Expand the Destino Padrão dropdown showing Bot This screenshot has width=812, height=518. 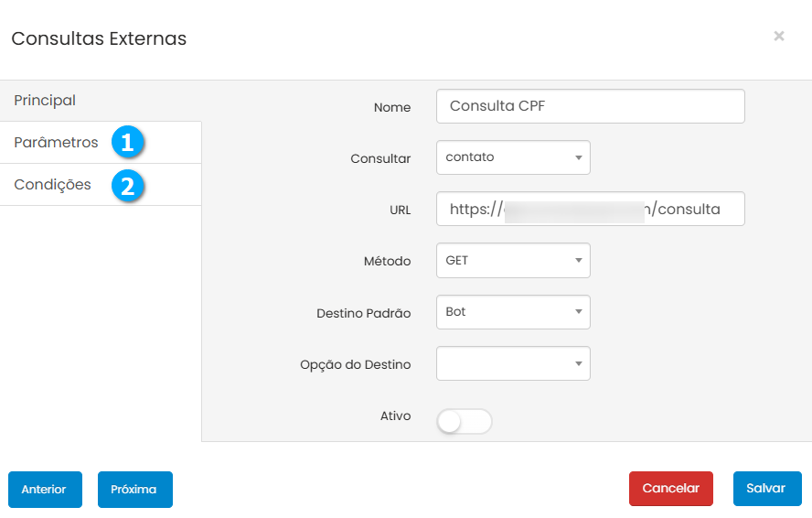[x=513, y=312]
